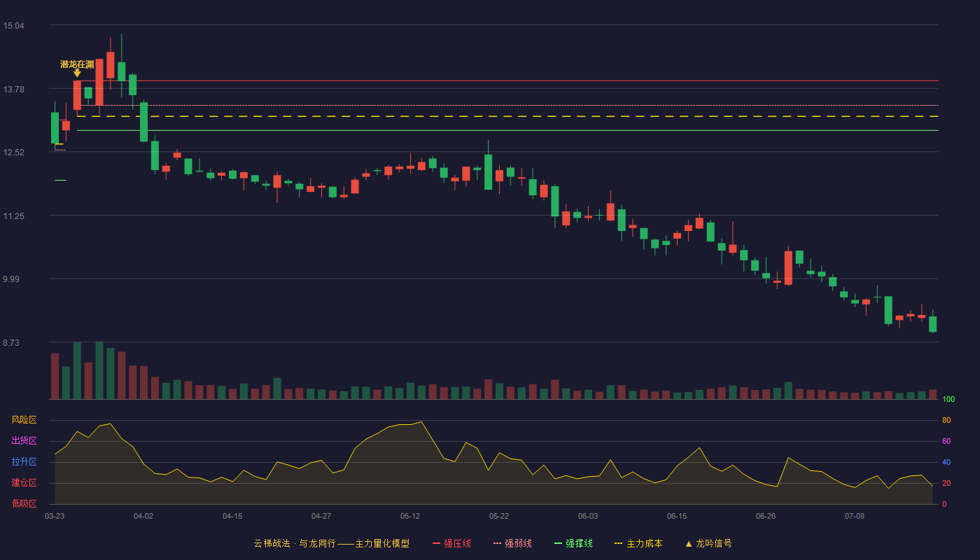980x560 pixels.
Task: Click the 40 indicator scale value
Action: [946, 462]
